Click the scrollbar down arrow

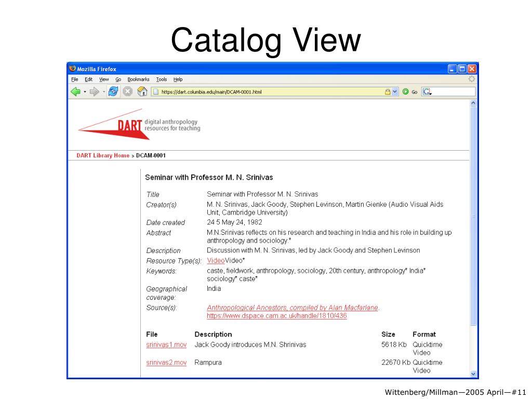473,374
